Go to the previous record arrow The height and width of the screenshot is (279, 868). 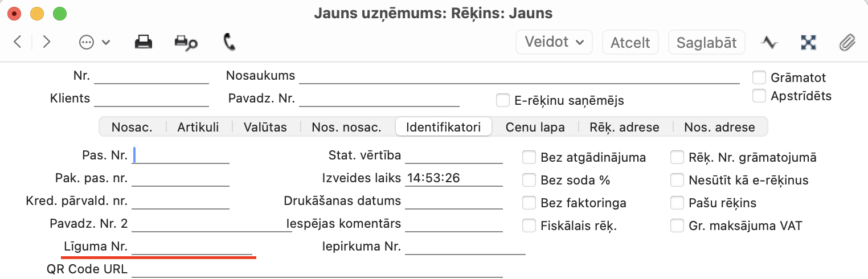coord(18,42)
